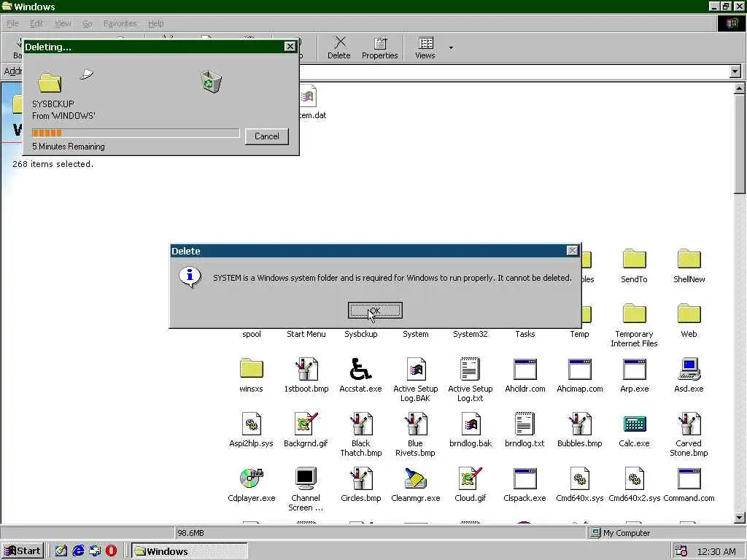Open the address bar dropdown

(x=735, y=71)
